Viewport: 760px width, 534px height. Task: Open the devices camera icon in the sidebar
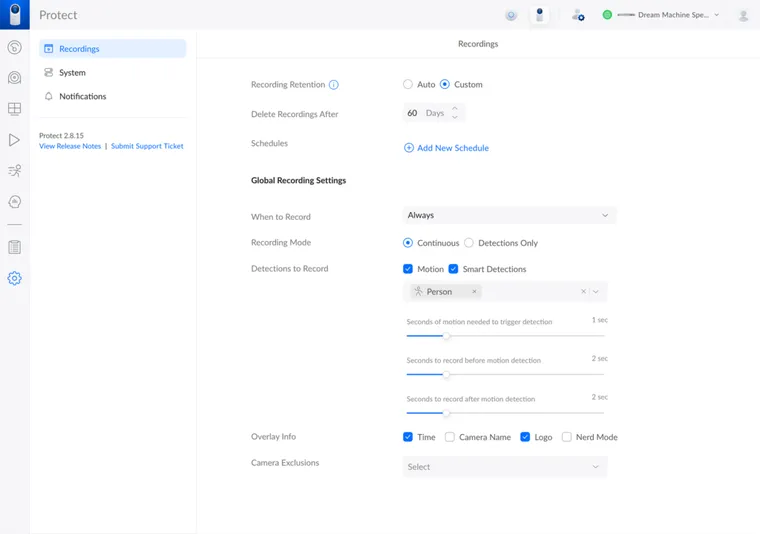point(15,78)
